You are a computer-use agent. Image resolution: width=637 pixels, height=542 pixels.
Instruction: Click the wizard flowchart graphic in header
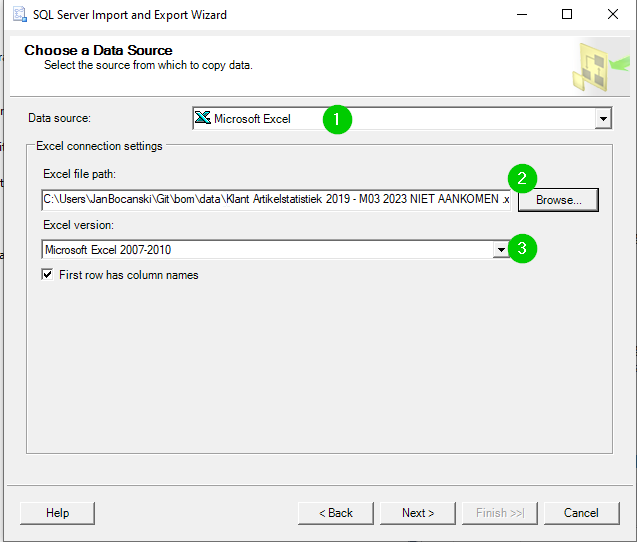[600, 67]
